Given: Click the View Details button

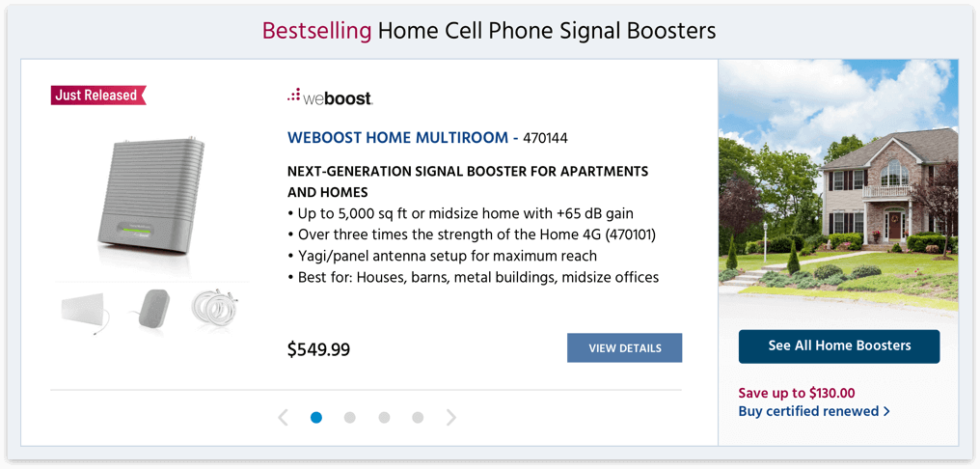Looking at the screenshot, I should [624, 348].
